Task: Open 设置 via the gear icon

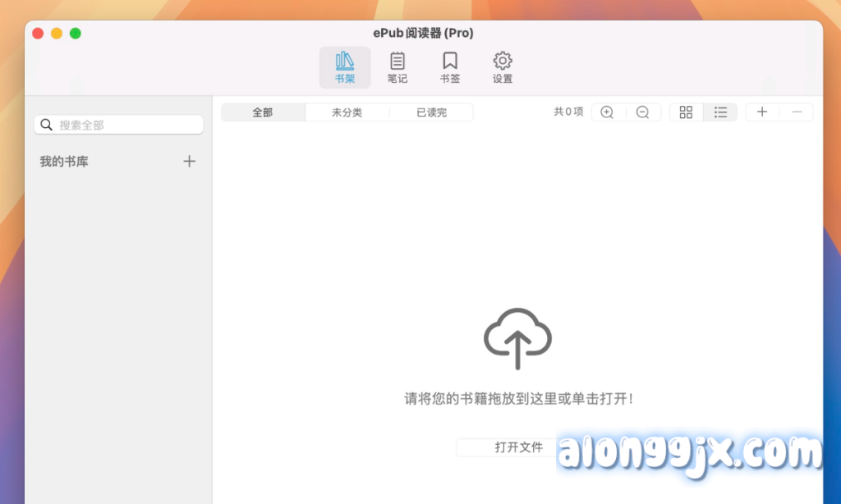Action: [x=503, y=67]
